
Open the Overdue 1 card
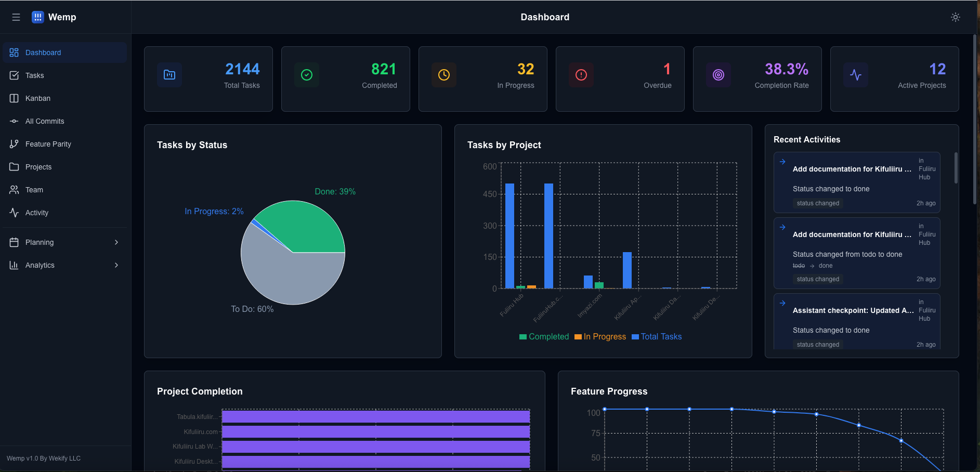(x=620, y=79)
